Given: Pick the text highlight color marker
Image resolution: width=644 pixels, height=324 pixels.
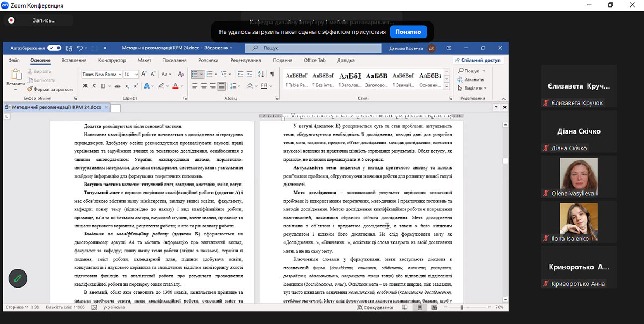Looking at the screenshot, I should [161, 86].
